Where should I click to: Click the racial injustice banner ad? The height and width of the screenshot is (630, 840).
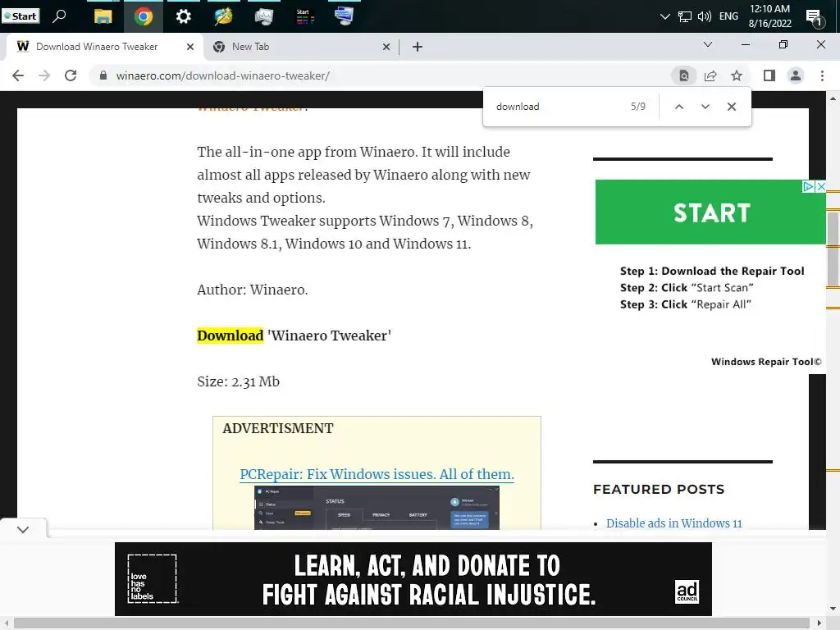tap(413, 579)
